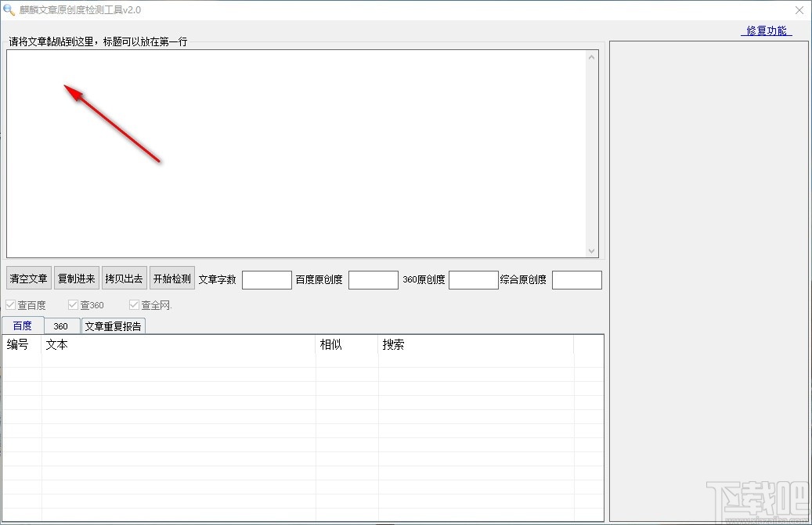Click the scroll up arrow of article box
The width and height of the screenshot is (812, 525).
pos(591,57)
